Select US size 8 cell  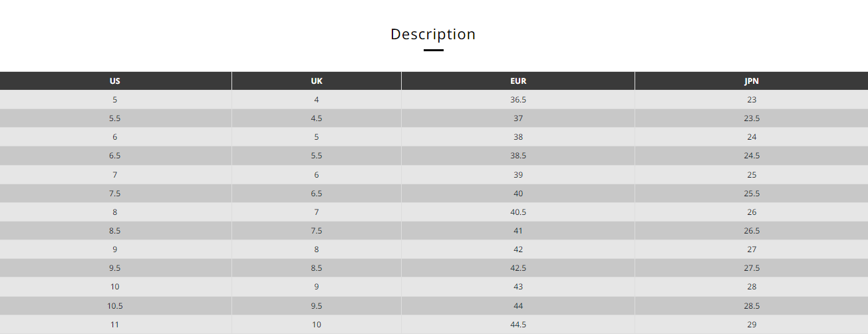[115, 212]
